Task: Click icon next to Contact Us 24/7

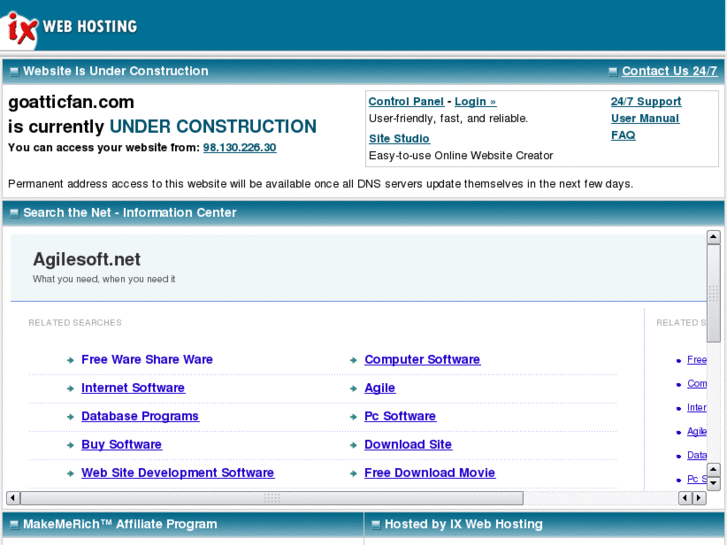Action: 613,71
